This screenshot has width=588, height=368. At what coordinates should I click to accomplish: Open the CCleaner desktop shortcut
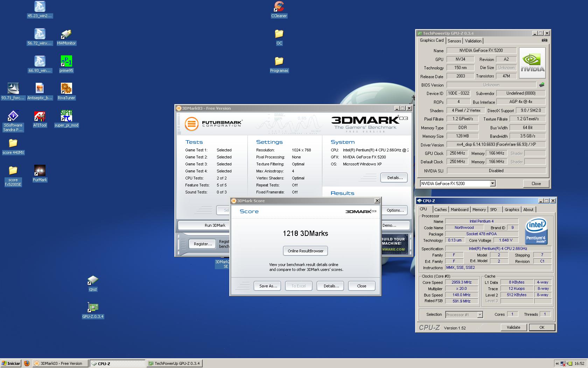coord(279,9)
